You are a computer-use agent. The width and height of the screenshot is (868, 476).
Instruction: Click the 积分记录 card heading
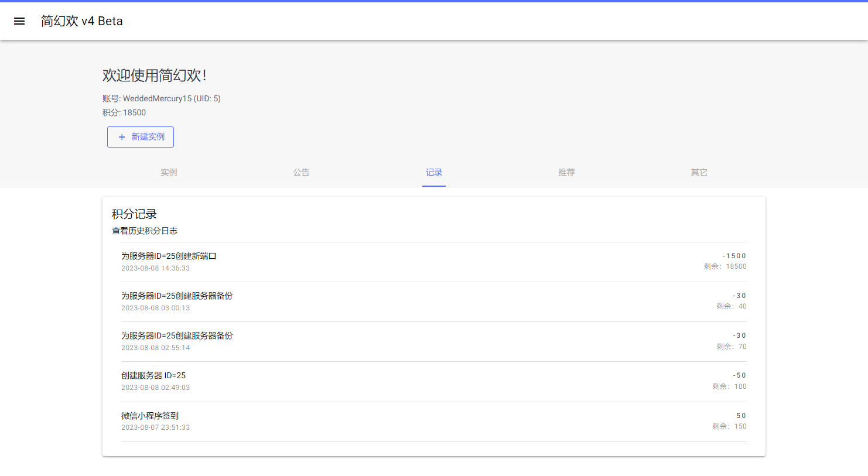click(134, 214)
